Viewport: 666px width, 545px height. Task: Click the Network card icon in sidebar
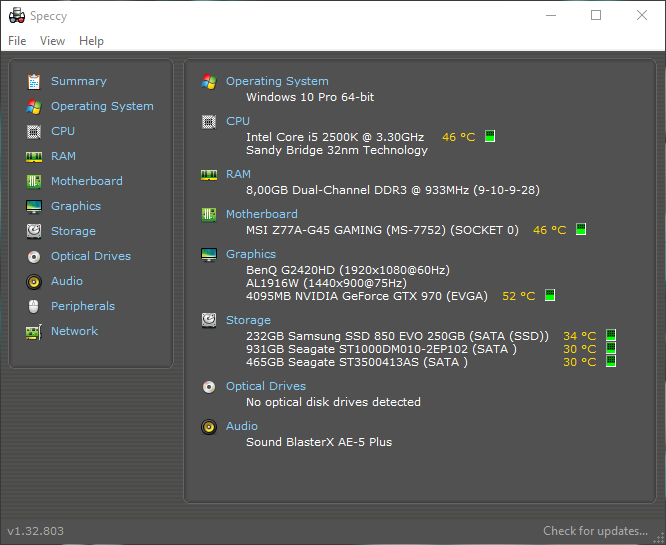click(34, 332)
